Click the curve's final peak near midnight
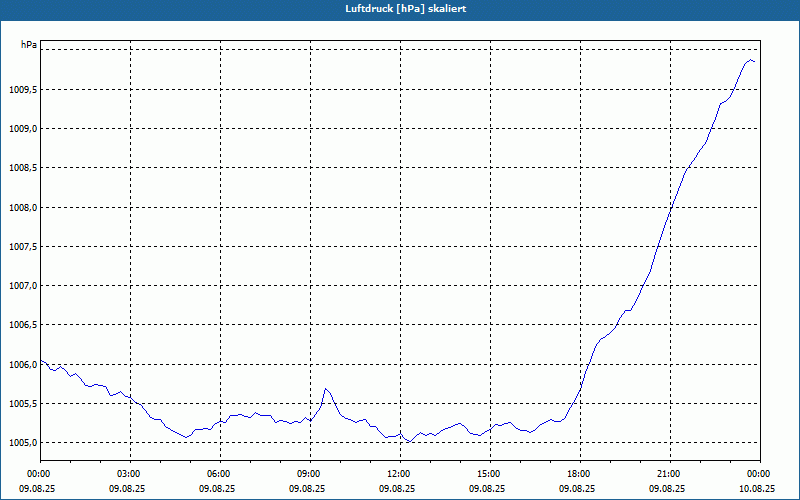 pyautogui.click(x=751, y=60)
